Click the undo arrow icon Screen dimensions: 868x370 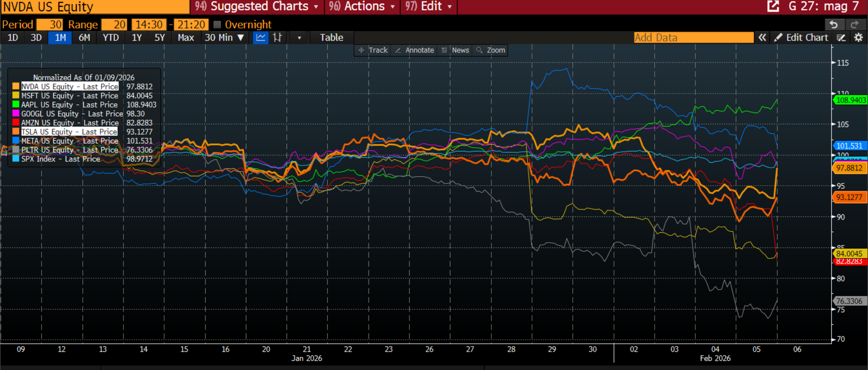(x=834, y=24)
